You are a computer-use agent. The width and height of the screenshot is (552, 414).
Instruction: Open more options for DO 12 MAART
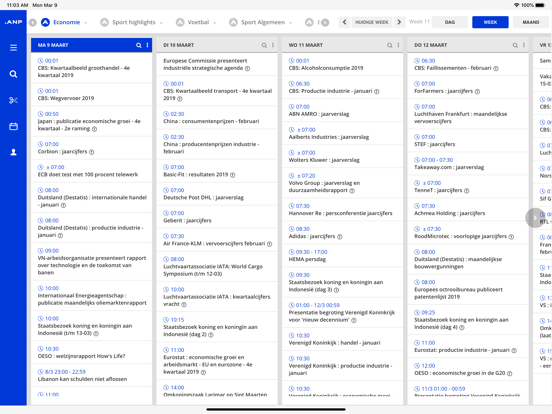[x=524, y=45]
